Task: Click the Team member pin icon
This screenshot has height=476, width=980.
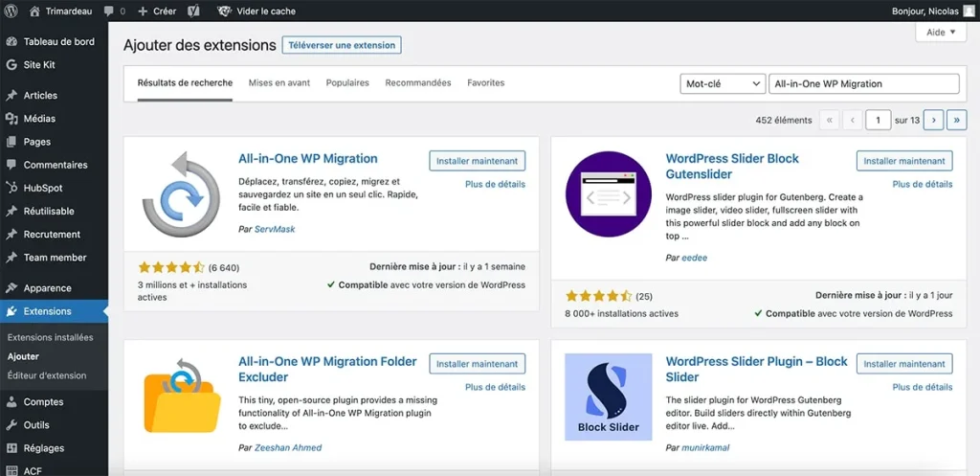Action: click(x=11, y=258)
